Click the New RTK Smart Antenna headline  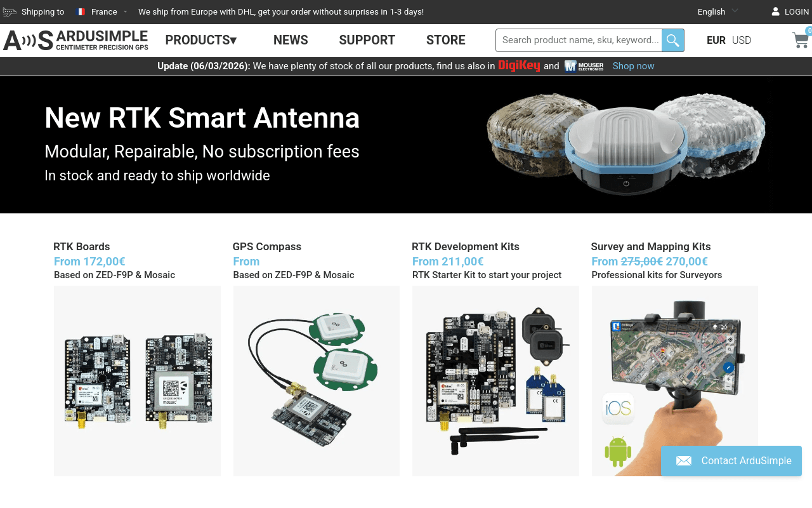(202, 118)
